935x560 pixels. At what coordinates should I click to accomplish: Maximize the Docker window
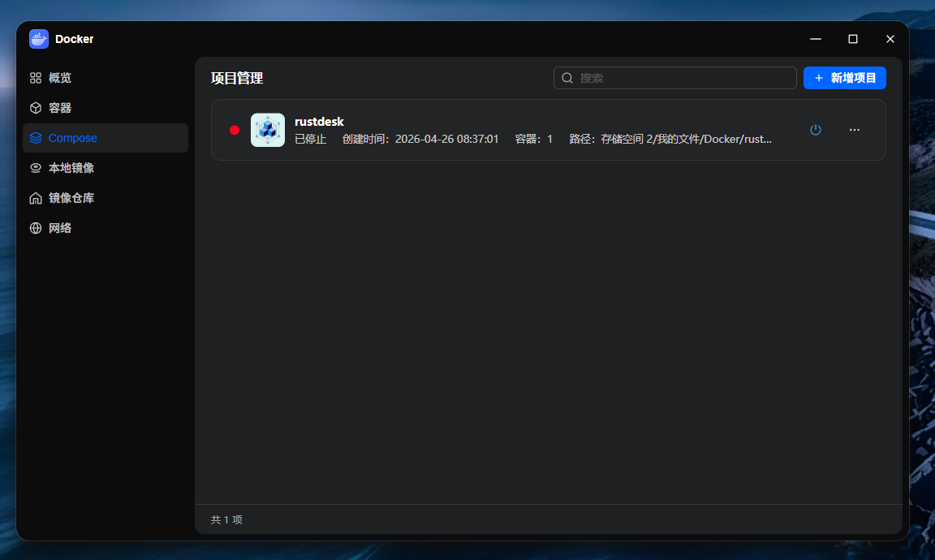tap(853, 39)
